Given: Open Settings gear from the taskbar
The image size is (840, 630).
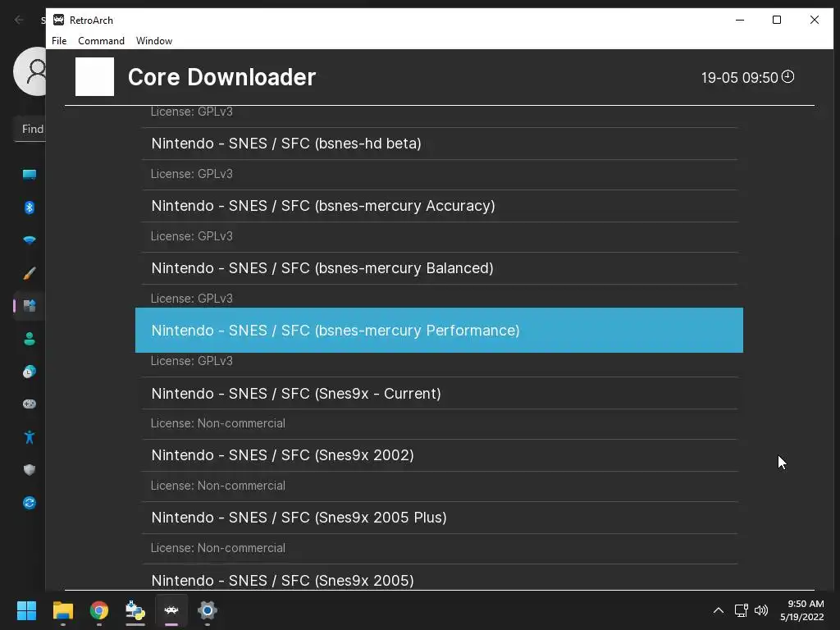Looking at the screenshot, I should (x=208, y=610).
